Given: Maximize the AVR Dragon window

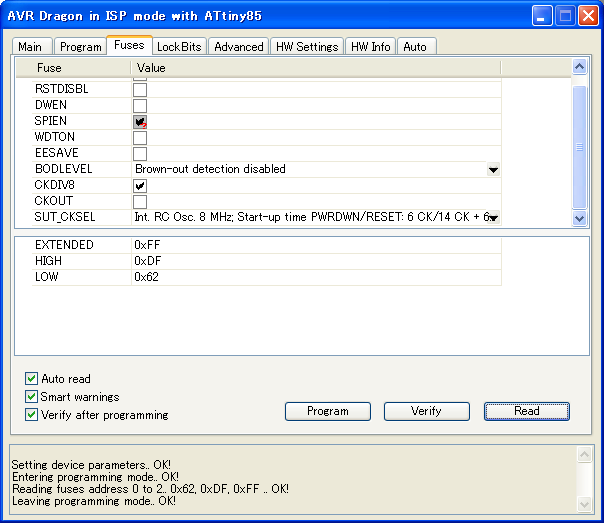Looking at the screenshot, I should [x=565, y=16].
